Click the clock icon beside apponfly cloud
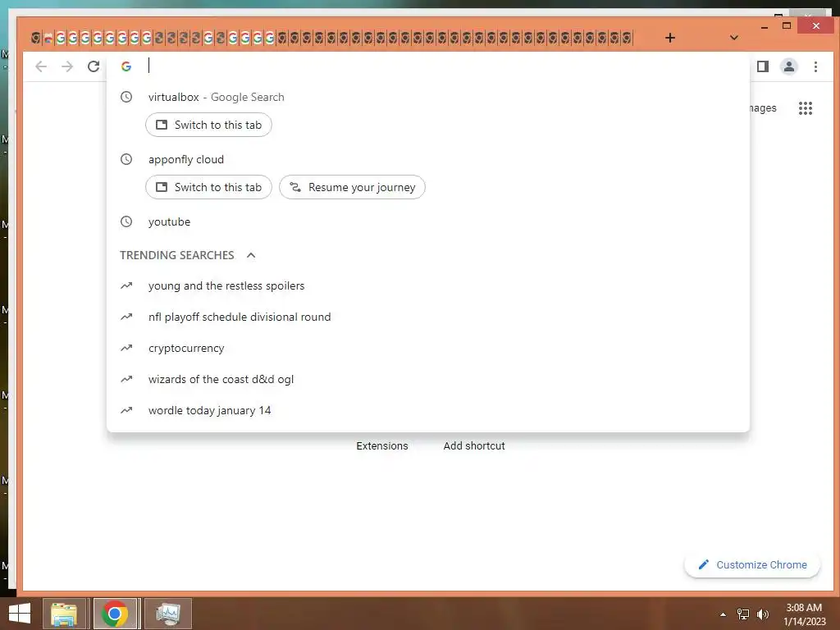Screen dimensions: 840x630 coord(126,159)
